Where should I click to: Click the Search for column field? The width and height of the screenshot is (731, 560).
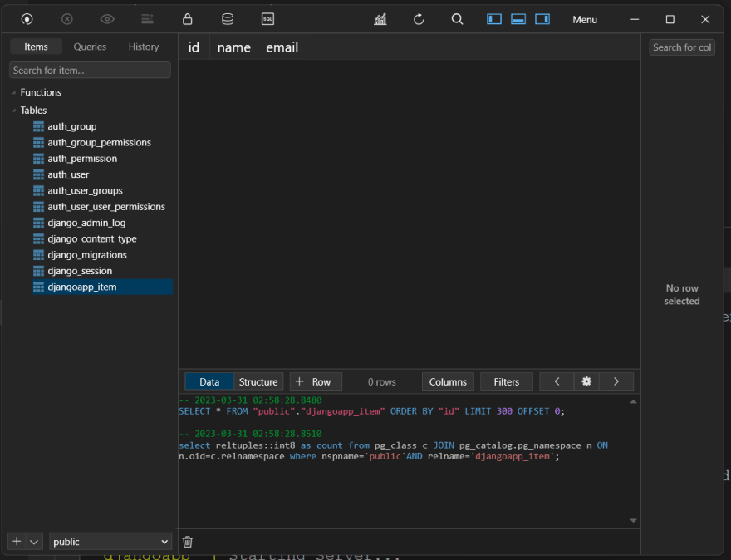pyautogui.click(x=682, y=47)
